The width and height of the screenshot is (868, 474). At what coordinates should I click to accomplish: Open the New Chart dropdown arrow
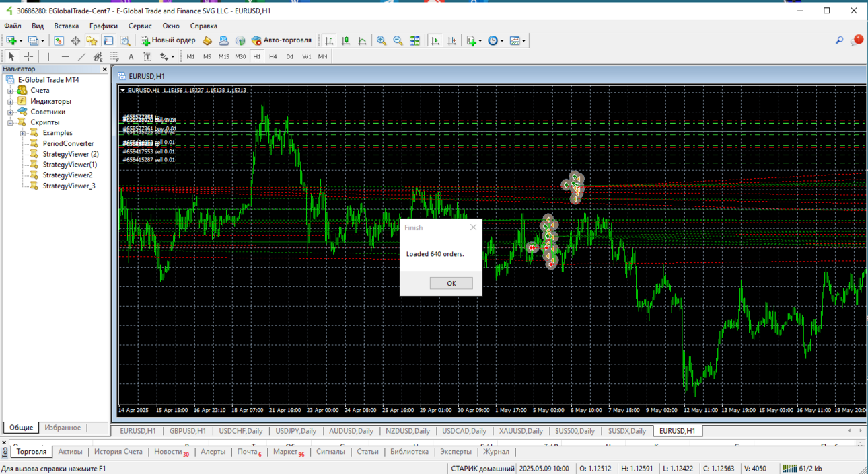(x=21, y=41)
